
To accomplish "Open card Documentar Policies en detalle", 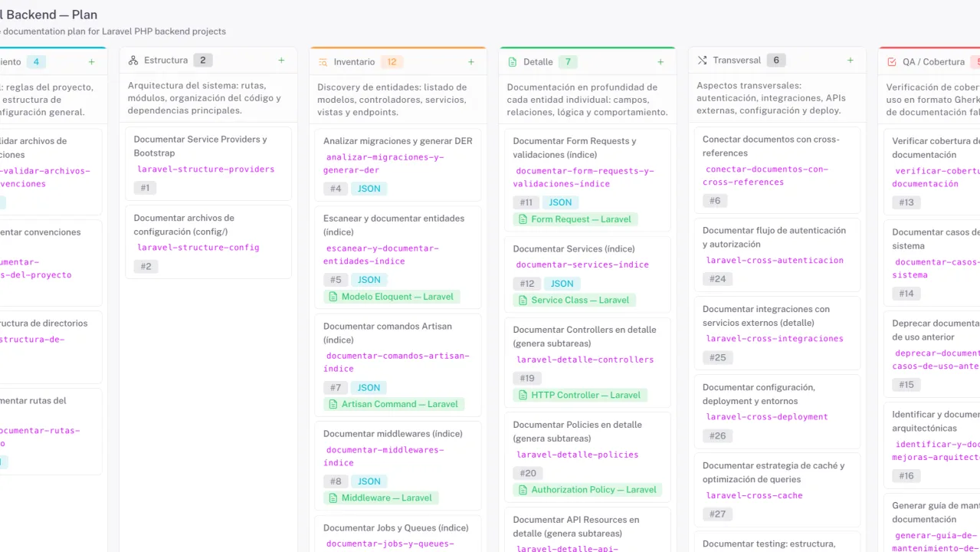I will pyautogui.click(x=588, y=458).
